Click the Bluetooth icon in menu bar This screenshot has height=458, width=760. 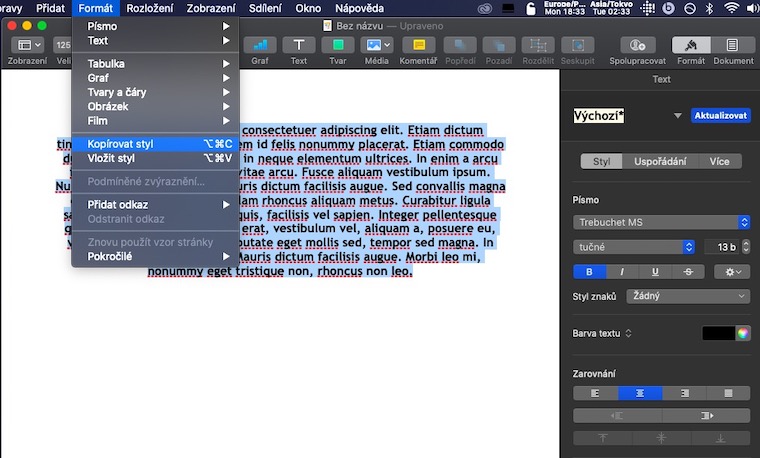click(x=709, y=8)
